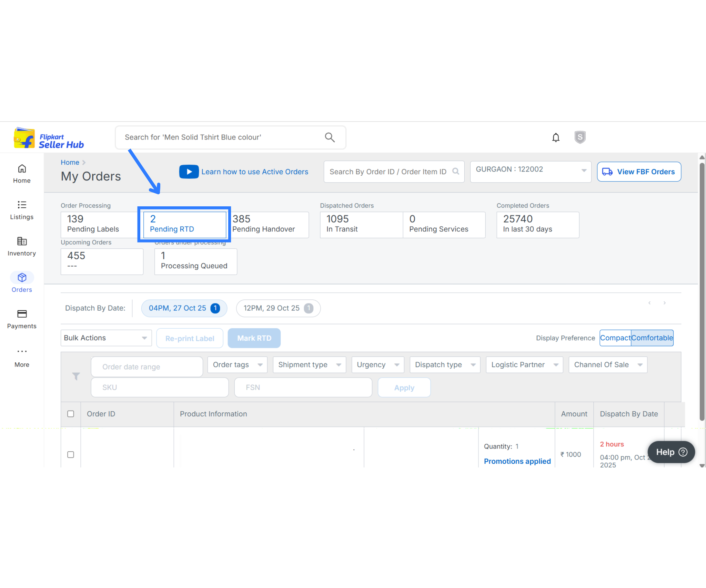Check the first order row checkbox
Screen dimensions: 706x588
tap(71, 454)
